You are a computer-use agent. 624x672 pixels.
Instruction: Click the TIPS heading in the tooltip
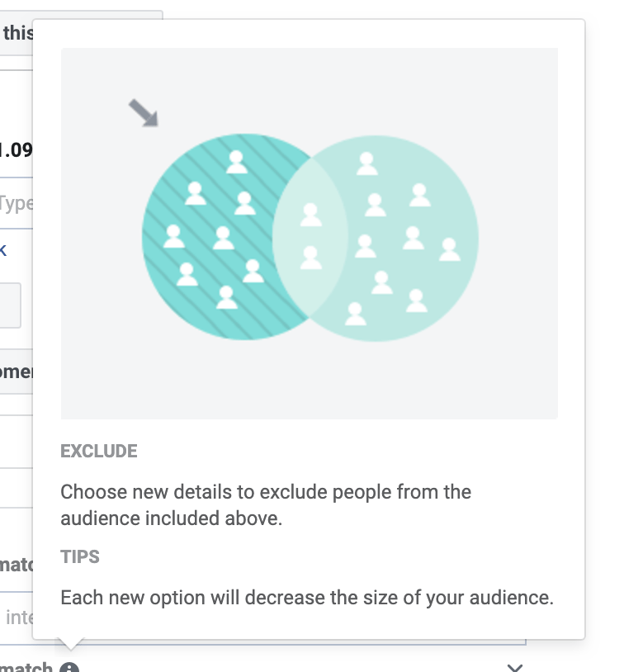click(80, 557)
